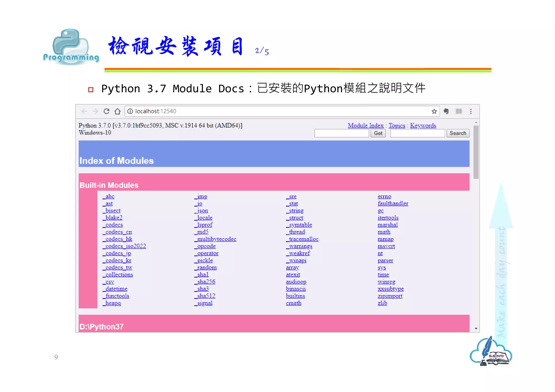Open the faulthandler module link
Screen dimensions: 555x392
[x=393, y=204]
